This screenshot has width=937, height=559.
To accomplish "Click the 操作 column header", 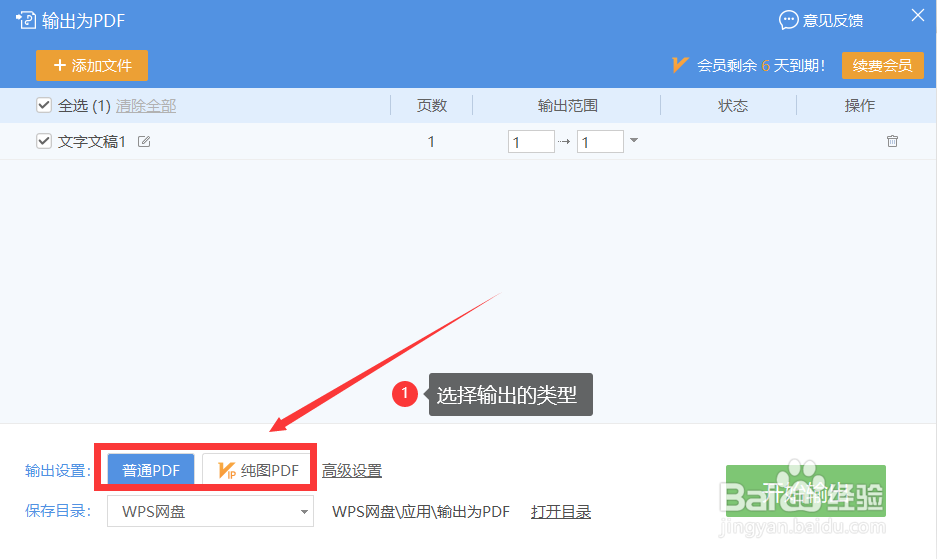I will 859,106.
